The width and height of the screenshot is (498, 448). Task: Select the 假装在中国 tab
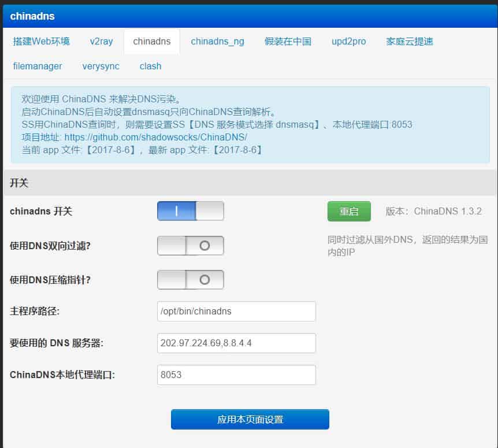click(288, 41)
